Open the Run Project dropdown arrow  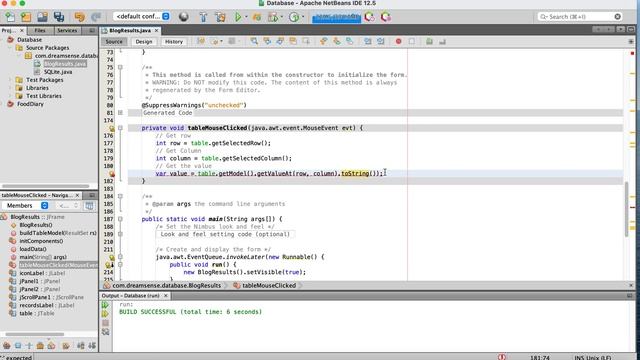coord(246,17)
